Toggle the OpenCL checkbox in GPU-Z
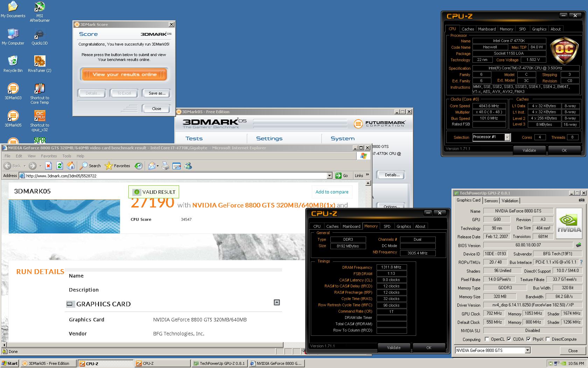 click(487, 339)
